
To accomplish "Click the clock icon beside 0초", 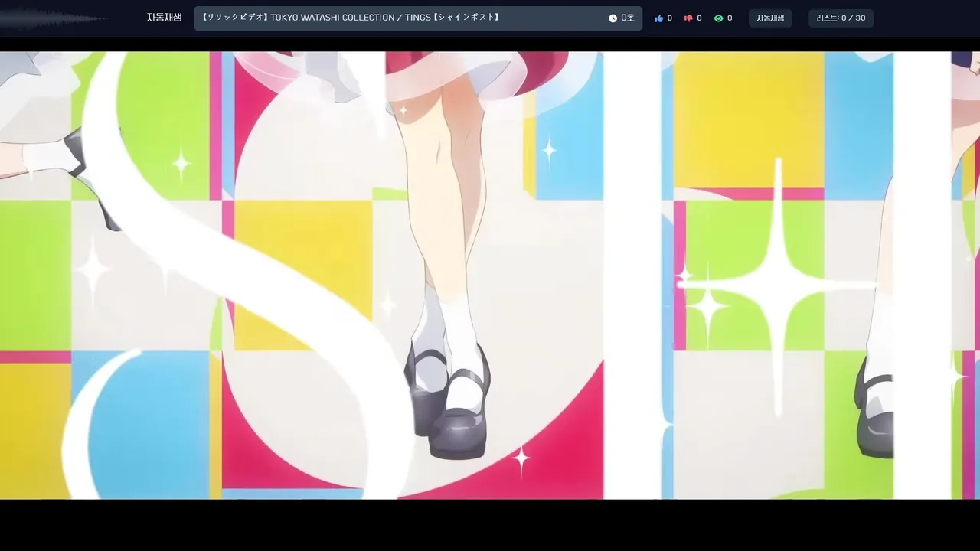I will (x=612, y=18).
